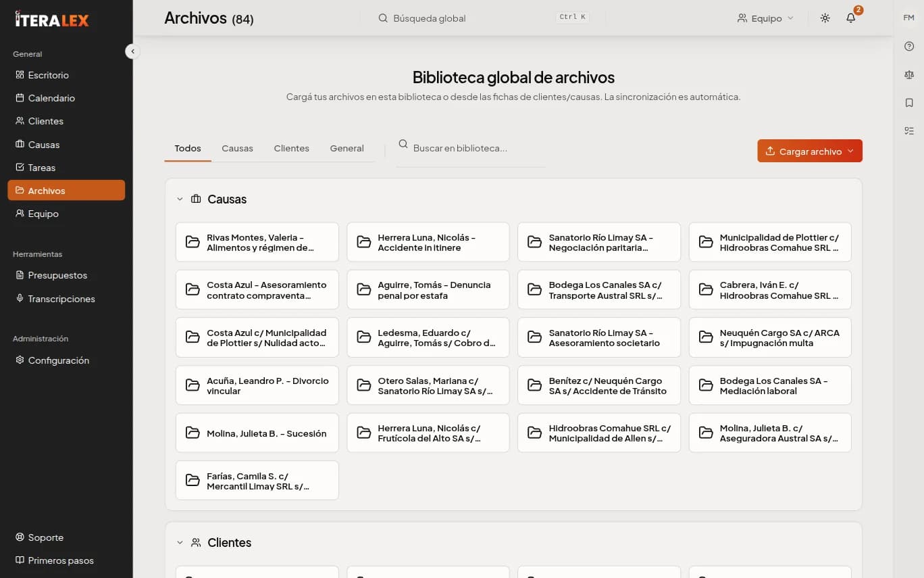Open folder Acuña, Leandro P. - Divorcio vincular
924x578 pixels.
coord(257,385)
